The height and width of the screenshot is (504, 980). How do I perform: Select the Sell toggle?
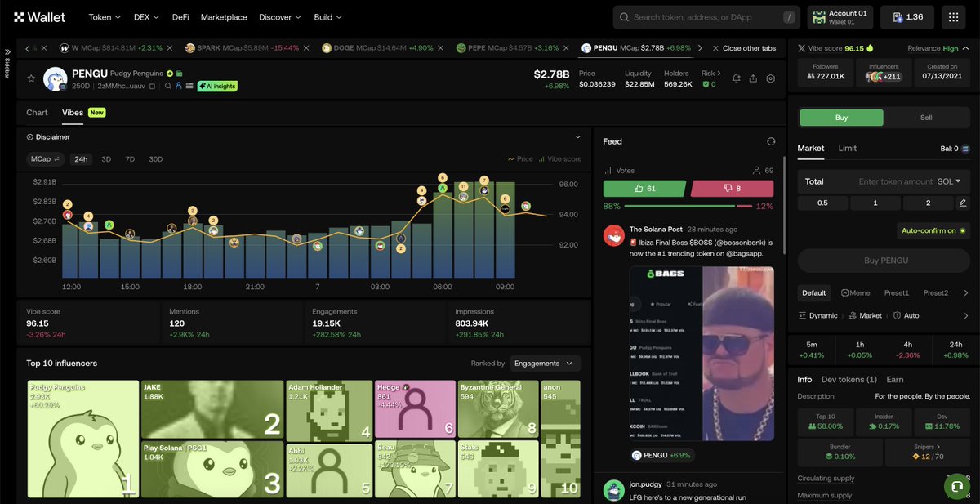(926, 118)
